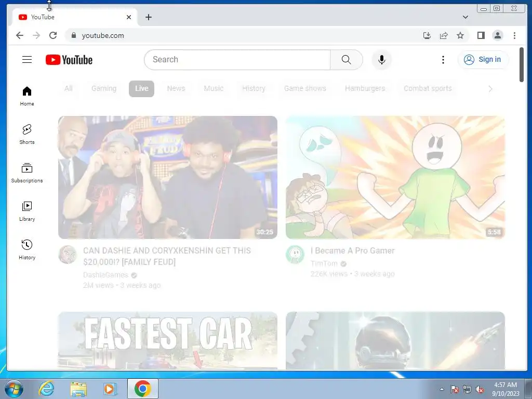
Task: Select the Live category chip
Action: point(141,88)
